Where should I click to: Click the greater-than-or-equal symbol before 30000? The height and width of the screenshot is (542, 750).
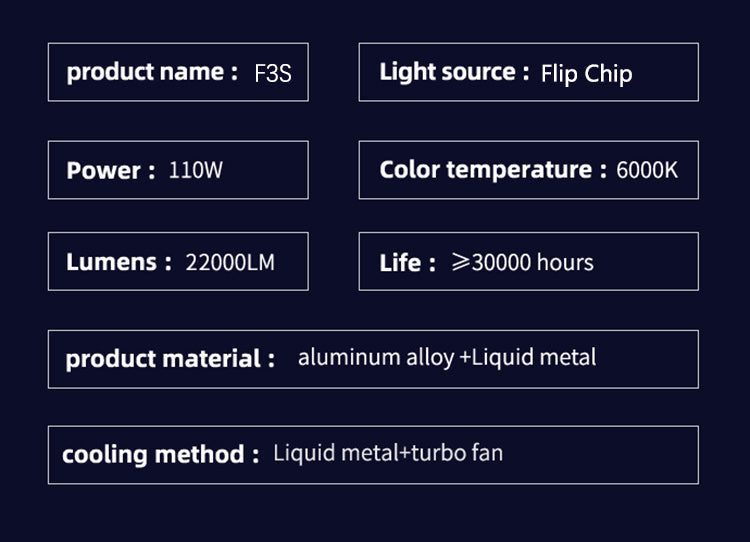point(460,262)
